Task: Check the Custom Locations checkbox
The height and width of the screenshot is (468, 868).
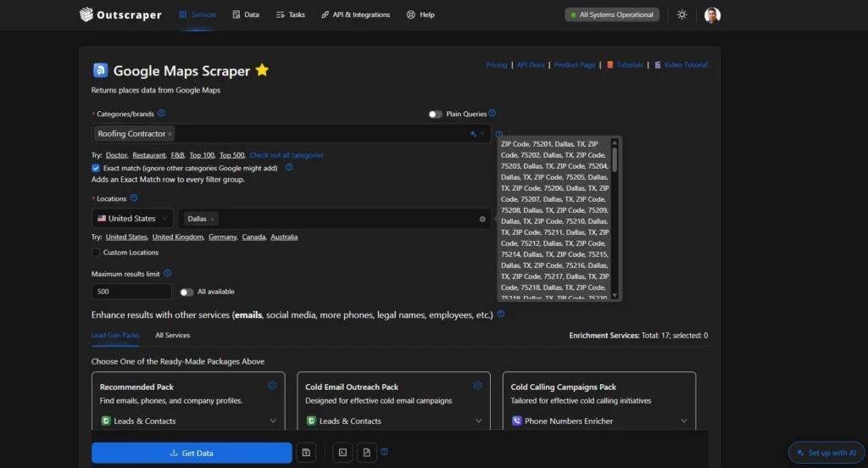Action: (96, 253)
